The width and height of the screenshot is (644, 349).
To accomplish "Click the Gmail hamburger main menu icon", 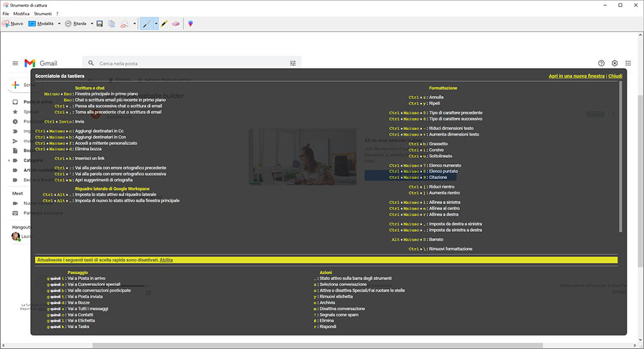I will click(15, 63).
